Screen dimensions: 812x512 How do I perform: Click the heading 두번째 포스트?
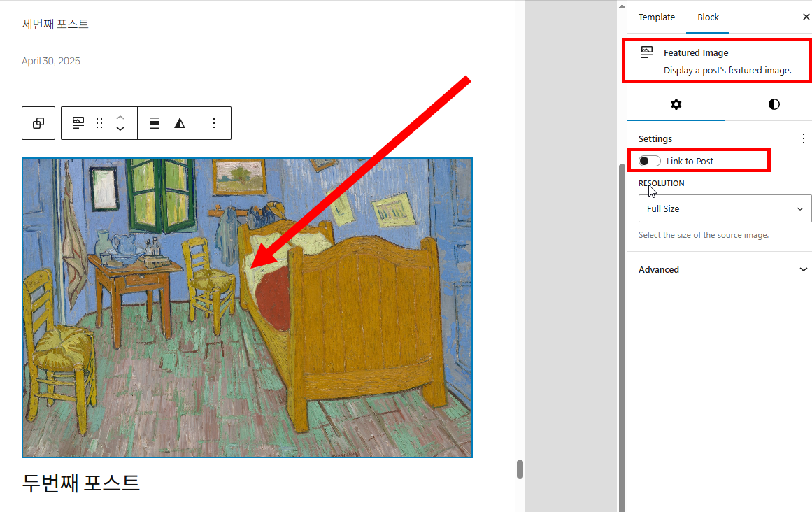click(81, 483)
